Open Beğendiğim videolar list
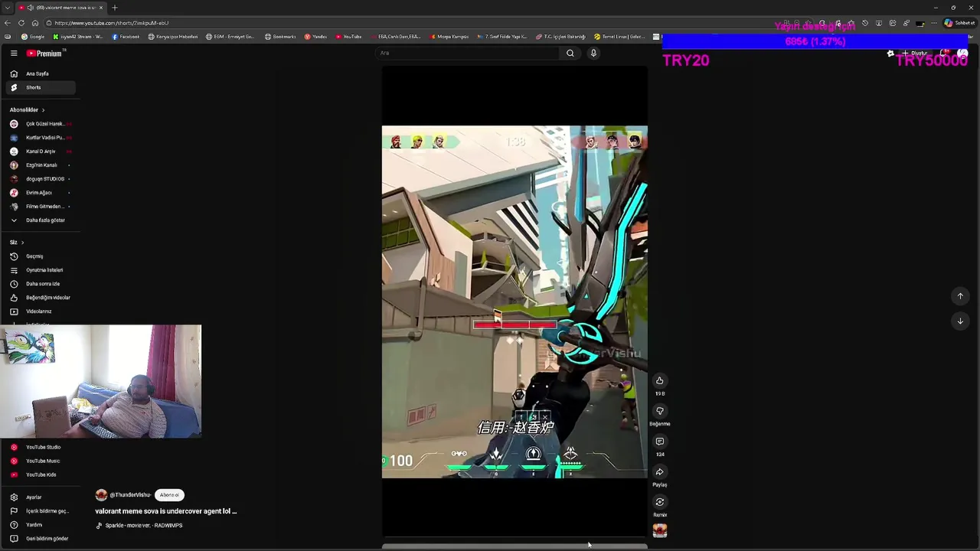The image size is (980, 551). (41, 298)
